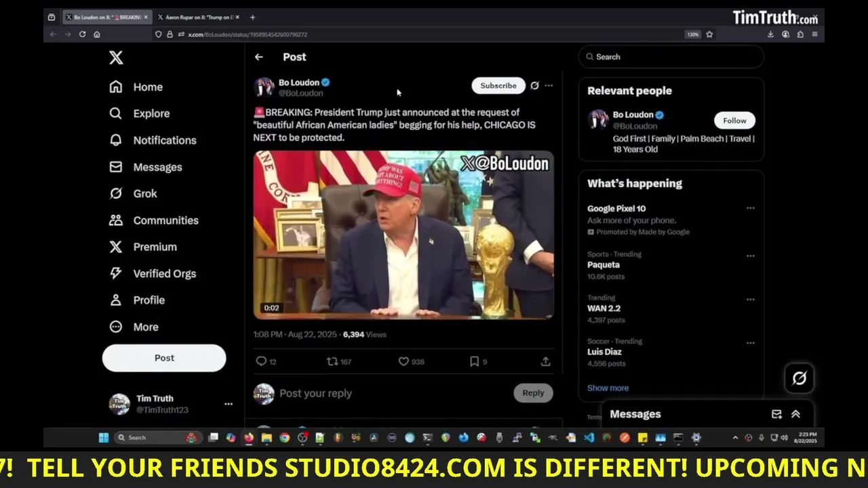Open browser downloads icon

click(x=770, y=35)
